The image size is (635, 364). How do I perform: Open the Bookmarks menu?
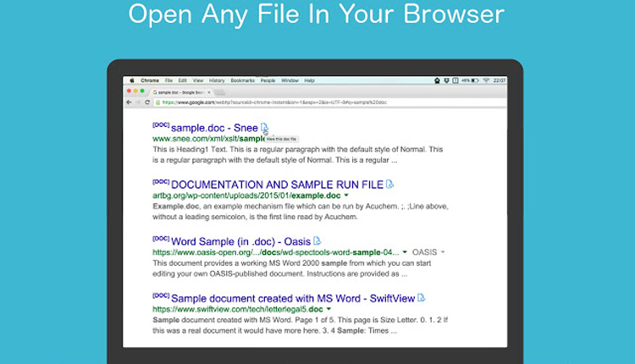[243, 80]
